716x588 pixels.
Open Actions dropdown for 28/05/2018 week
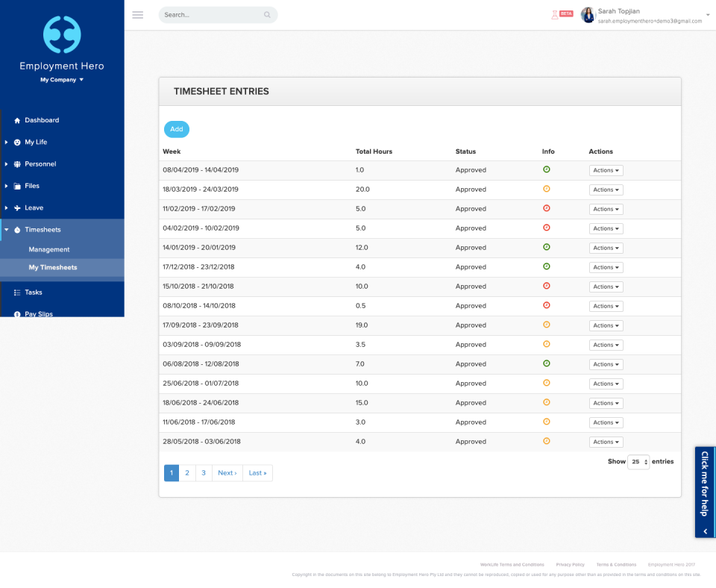(606, 442)
